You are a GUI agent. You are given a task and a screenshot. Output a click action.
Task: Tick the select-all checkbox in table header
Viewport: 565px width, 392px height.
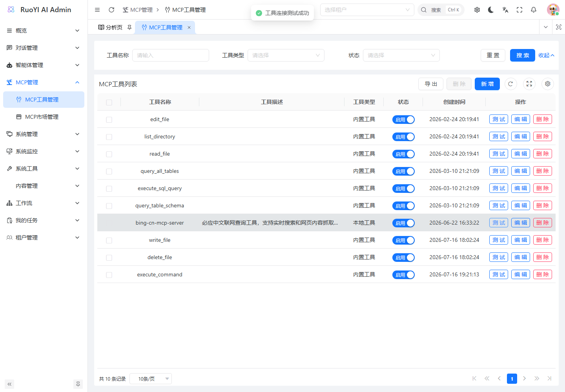click(x=109, y=102)
